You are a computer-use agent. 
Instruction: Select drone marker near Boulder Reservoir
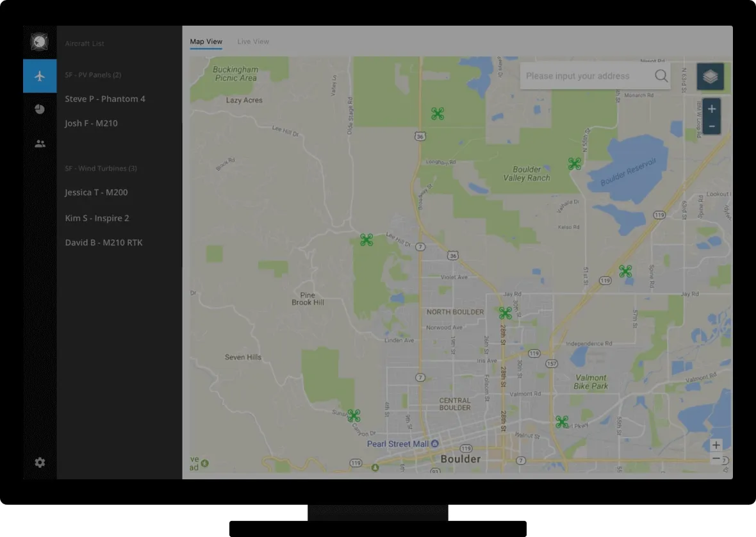pyautogui.click(x=575, y=164)
